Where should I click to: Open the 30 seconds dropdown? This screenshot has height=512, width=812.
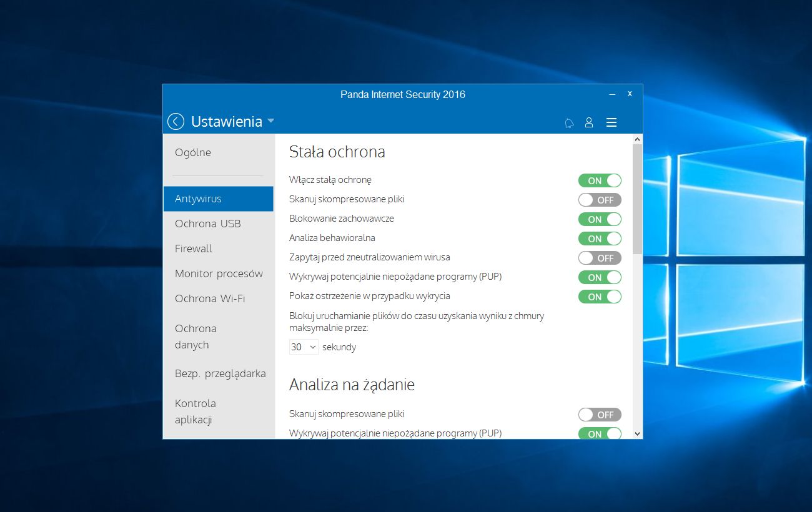pyautogui.click(x=304, y=347)
